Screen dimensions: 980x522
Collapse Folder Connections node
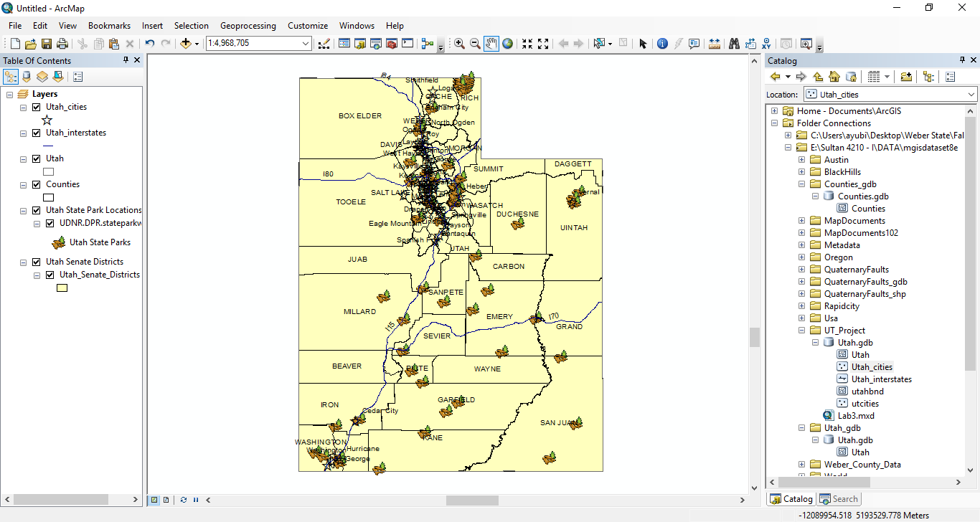point(774,123)
